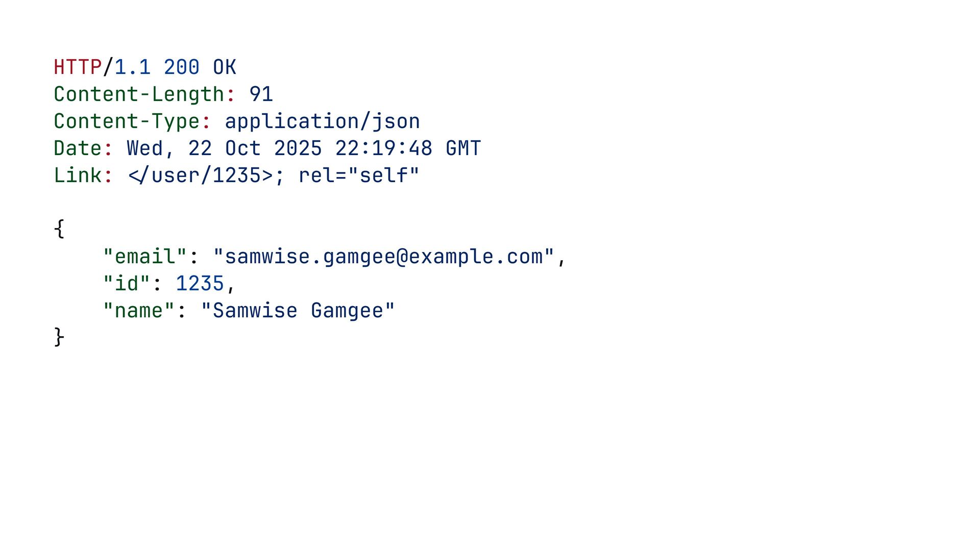Click the application/json value
The image size is (980, 551).
(x=322, y=121)
